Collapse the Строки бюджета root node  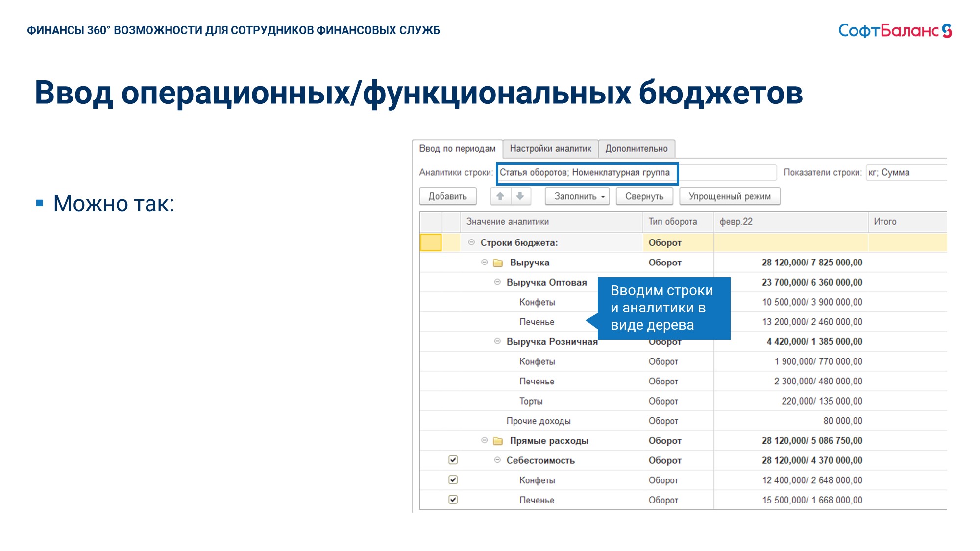tap(471, 242)
